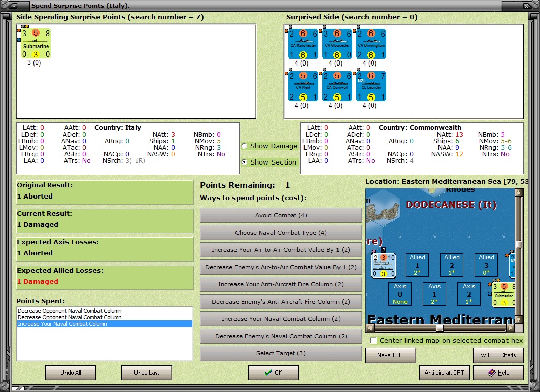Select the CA Manchester ship counter
The image size is (540, 392).
(303, 44)
